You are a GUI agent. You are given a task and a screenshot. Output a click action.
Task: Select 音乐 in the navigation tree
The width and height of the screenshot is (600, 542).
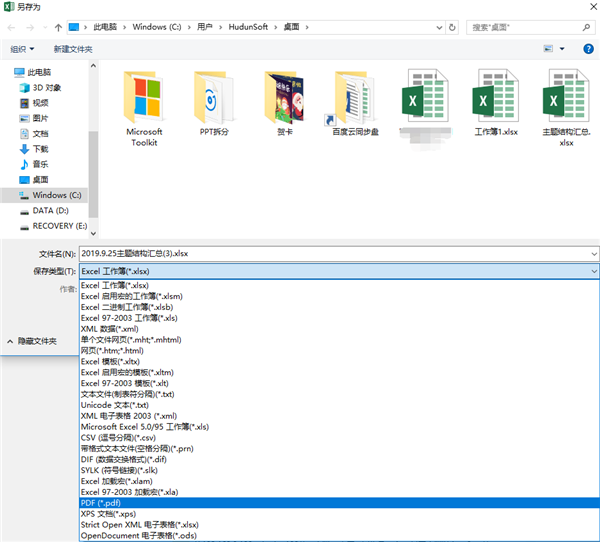tap(34, 164)
